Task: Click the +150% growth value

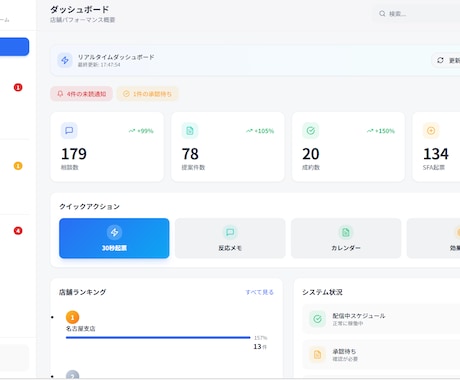Action: (385, 131)
